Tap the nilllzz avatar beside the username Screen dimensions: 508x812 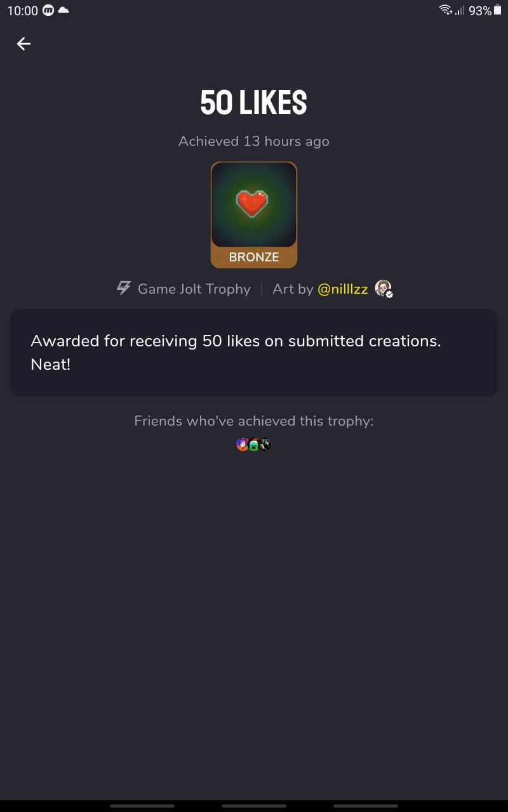pyautogui.click(x=383, y=289)
